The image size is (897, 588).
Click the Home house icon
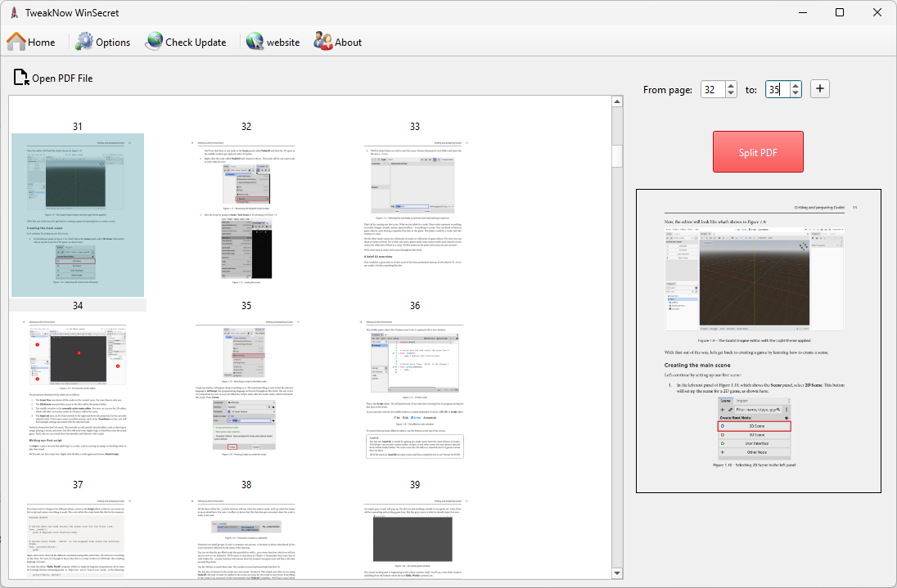(16, 42)
